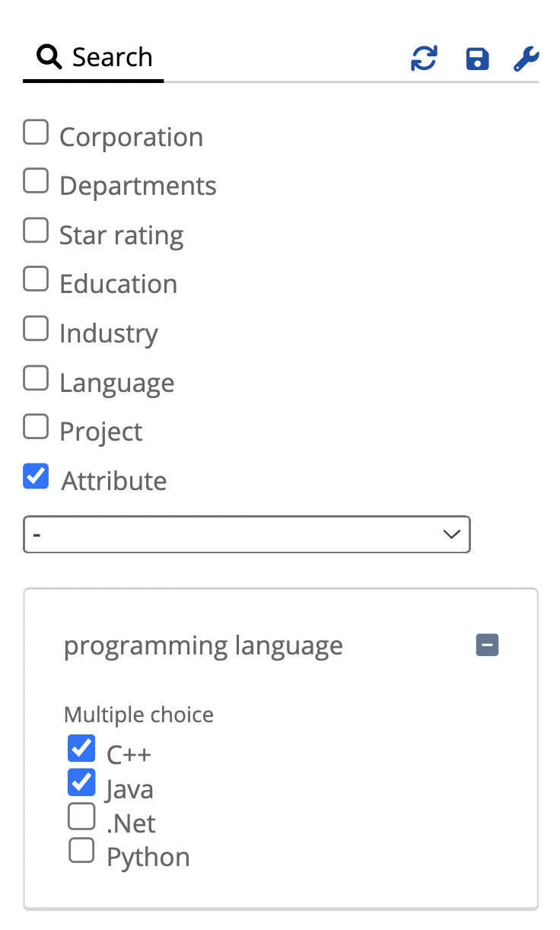Switch to the Search tab
The width and height of the screenshot is (560, 930).
pos(94,57)
